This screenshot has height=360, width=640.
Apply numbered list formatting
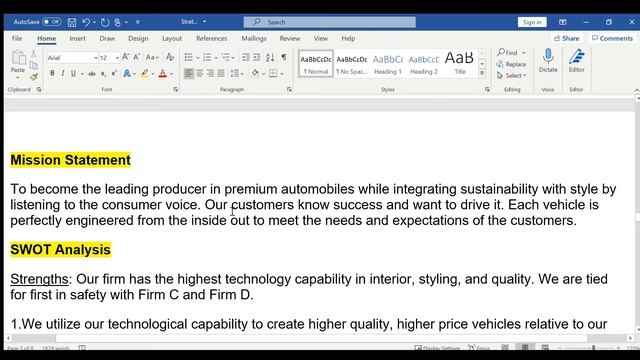click(x=207, y=57)
